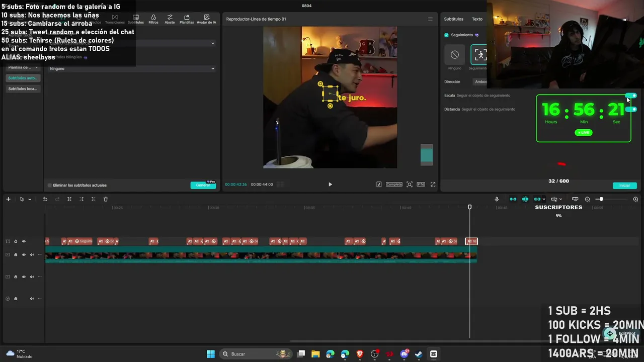644x362 pixels.
Task: Open the player panel menu
Action: 430,19
